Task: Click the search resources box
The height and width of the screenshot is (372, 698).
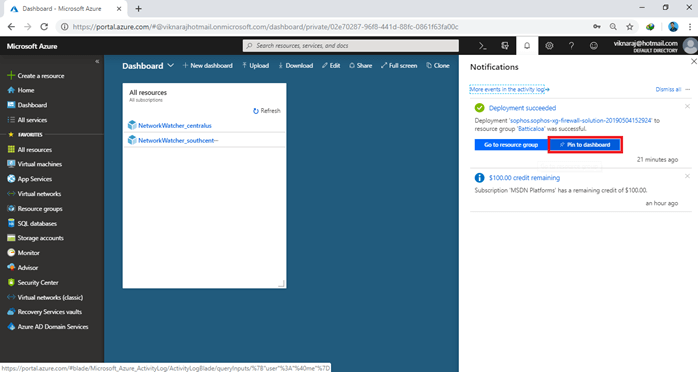Action: [350, 46]
